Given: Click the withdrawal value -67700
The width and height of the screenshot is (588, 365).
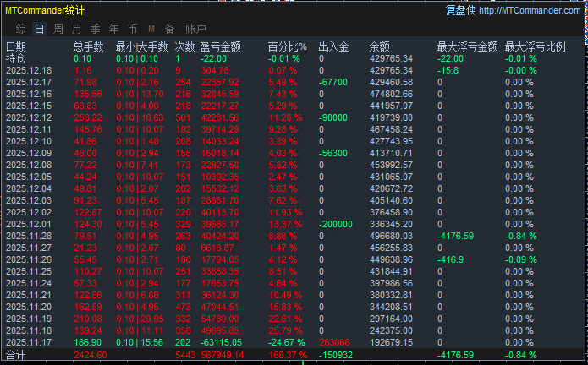Looking at the screenshot, I should click(x=333, y=82).
